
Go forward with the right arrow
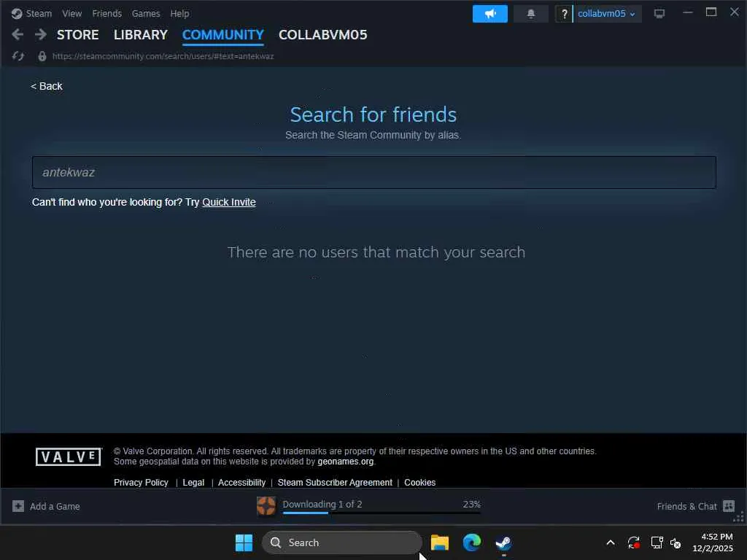[41, 34]
